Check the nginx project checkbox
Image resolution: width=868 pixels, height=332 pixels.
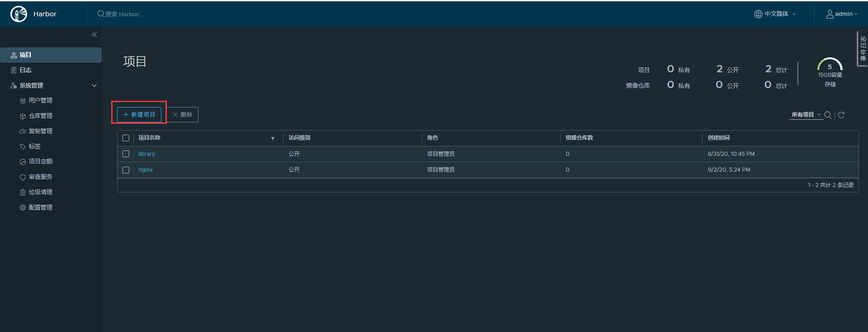126,170
